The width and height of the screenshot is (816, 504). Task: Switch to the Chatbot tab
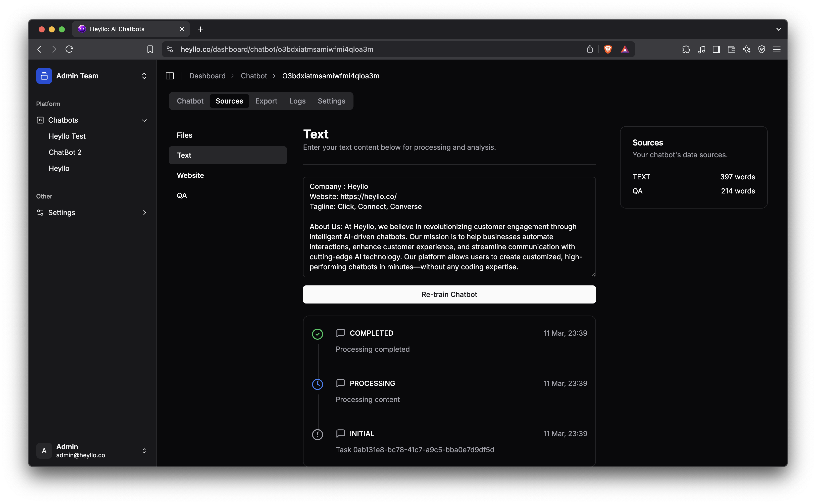pyautogui.click(x=190, y=101)
